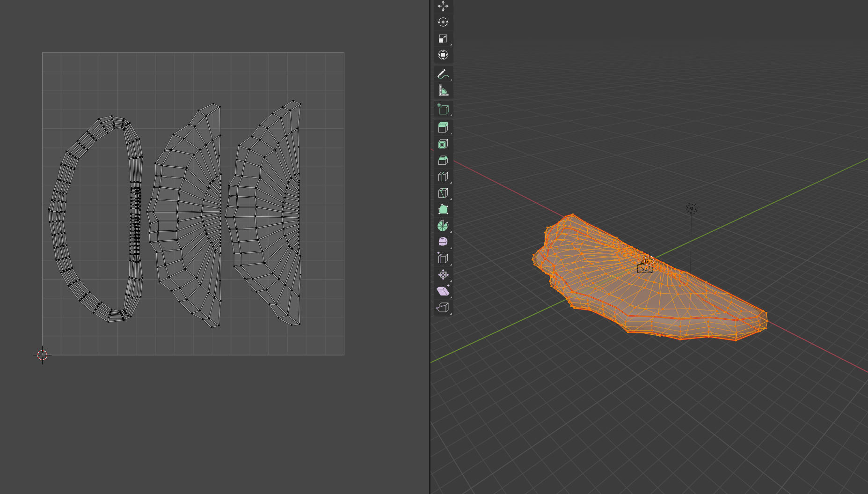Viewport: 868px width, 494px height.
Task: Choose the Poly Build tool
Action: pyautogui.click(x=443, y=209)
